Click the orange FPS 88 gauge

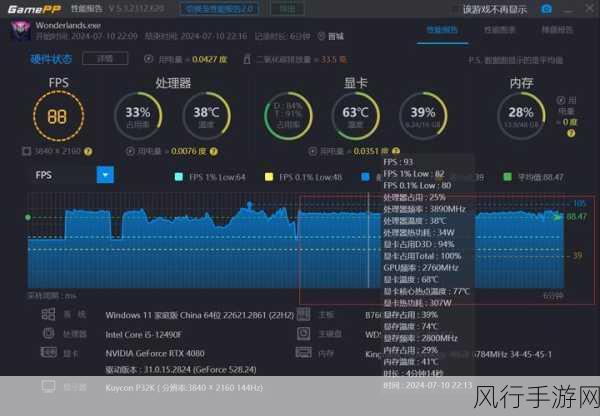(58, 116)
